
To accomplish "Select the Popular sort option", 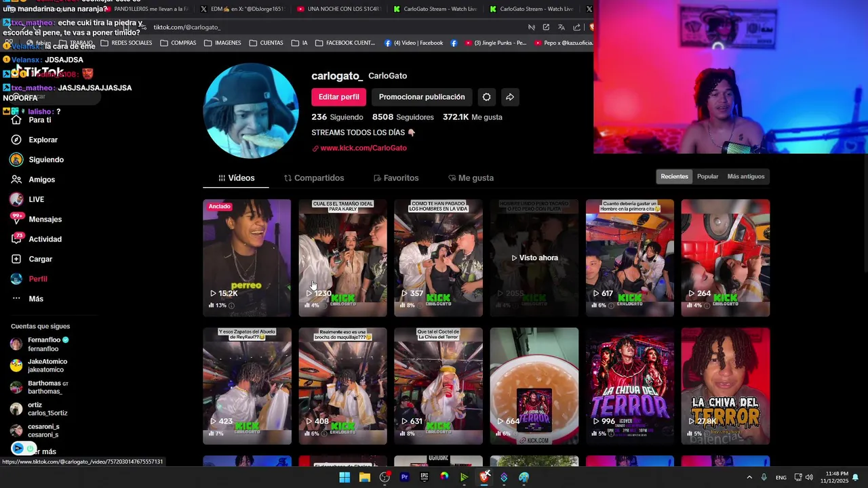I will [x=707, y=176].
